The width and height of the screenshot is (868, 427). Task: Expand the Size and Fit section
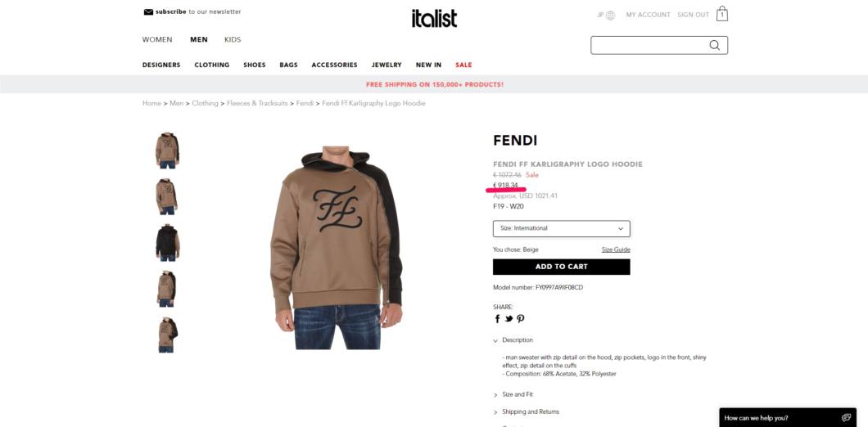tap(513, 394)
